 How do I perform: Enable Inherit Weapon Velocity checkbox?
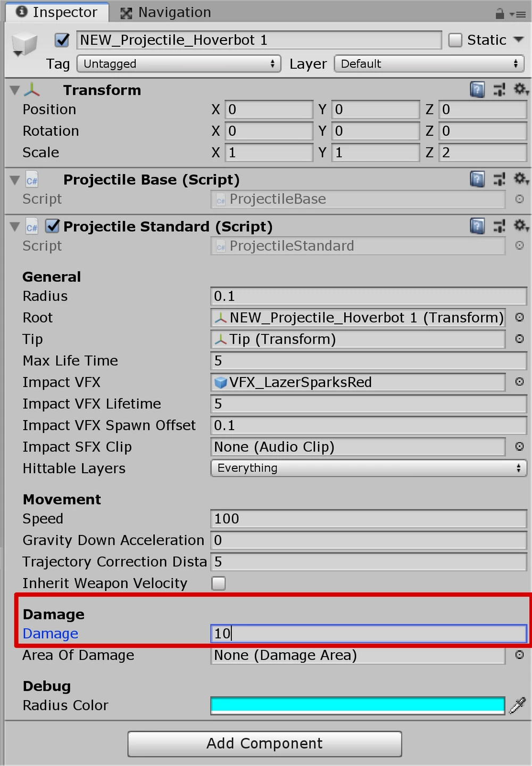[x=218, y=583]
